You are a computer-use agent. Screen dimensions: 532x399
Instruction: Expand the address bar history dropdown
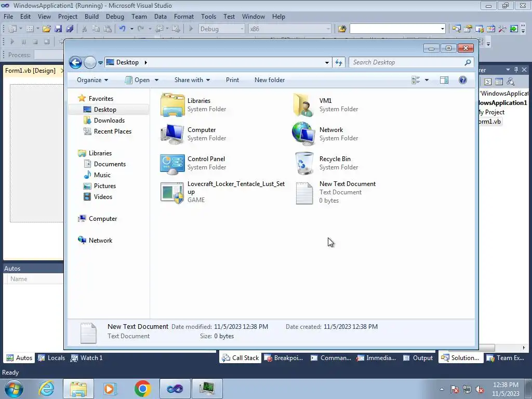(327, 62)
